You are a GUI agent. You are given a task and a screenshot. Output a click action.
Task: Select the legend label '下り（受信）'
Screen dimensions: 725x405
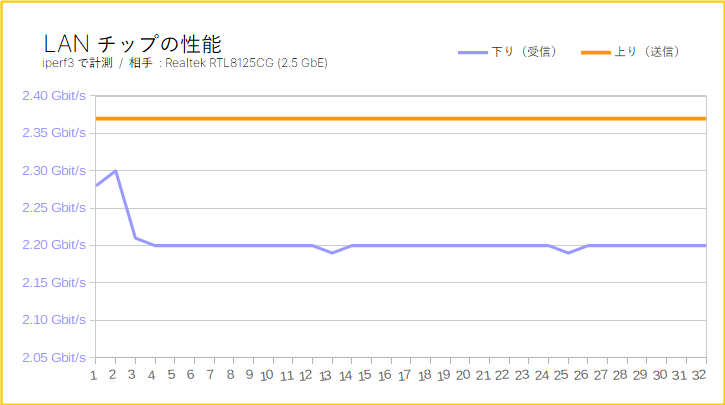[526, 52]
